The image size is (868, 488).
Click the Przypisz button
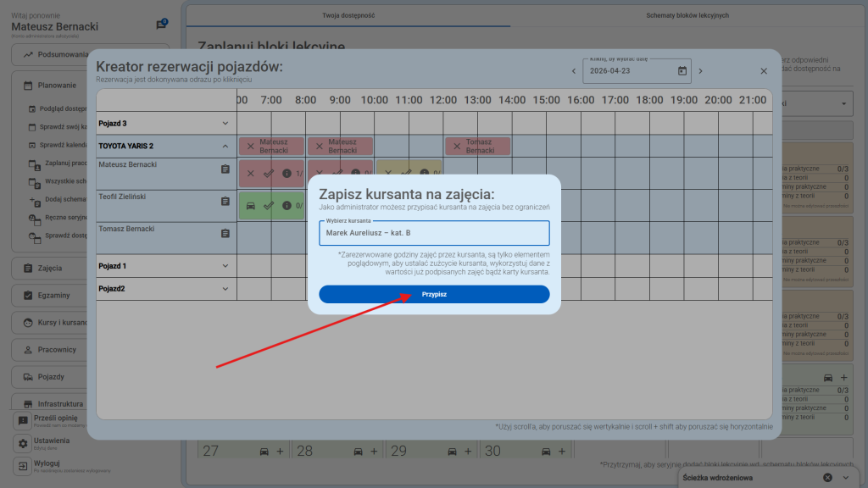434,294
